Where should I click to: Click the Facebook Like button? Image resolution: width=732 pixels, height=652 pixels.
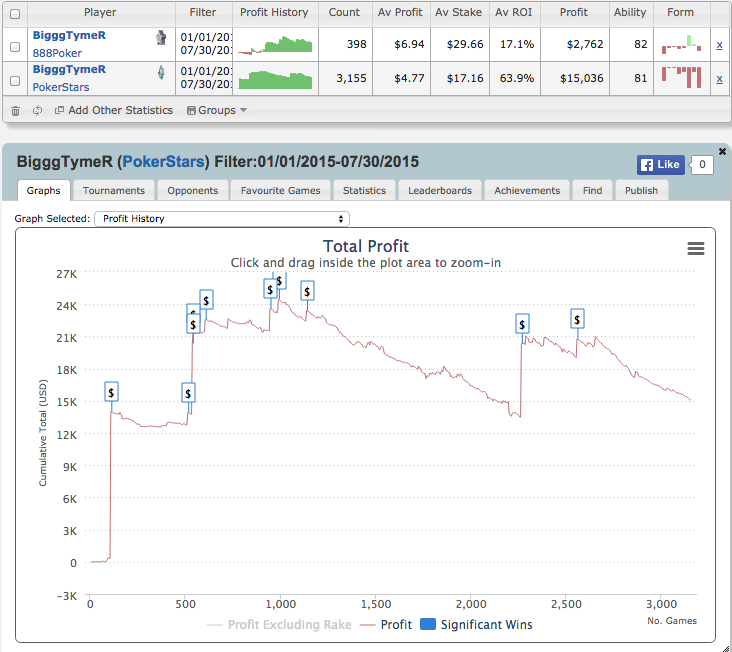tap(661, 165)
